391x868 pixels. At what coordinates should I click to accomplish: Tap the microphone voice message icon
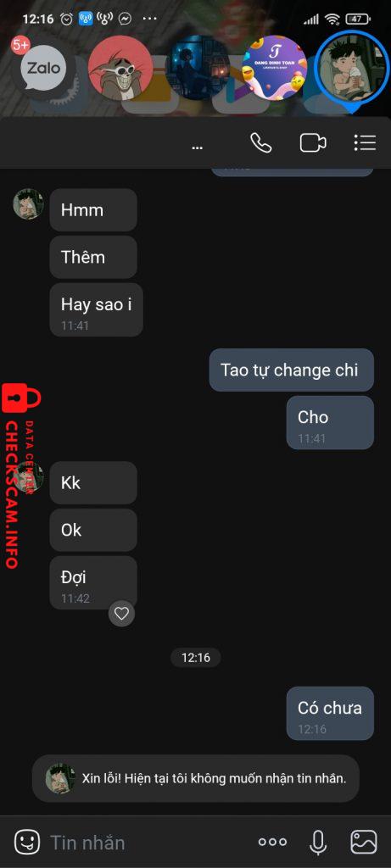[317, 842]
